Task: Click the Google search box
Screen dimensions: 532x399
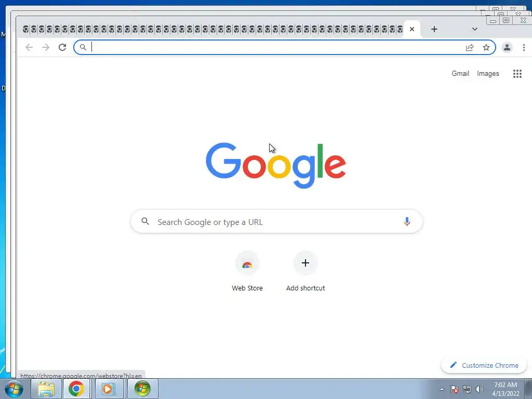Action: [x=276, y=221]
